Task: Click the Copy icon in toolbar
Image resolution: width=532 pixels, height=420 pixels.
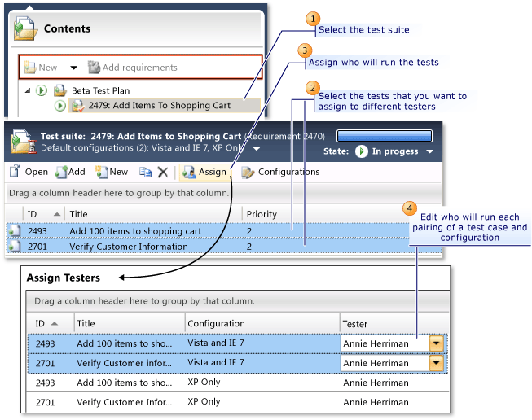Action: (x=146, y=173)
